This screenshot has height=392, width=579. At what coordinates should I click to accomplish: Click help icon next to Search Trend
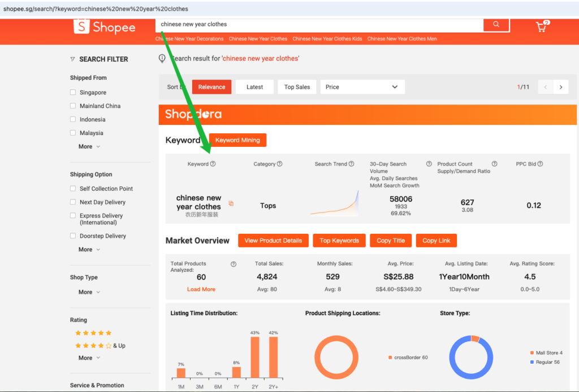tap(351, 164)
